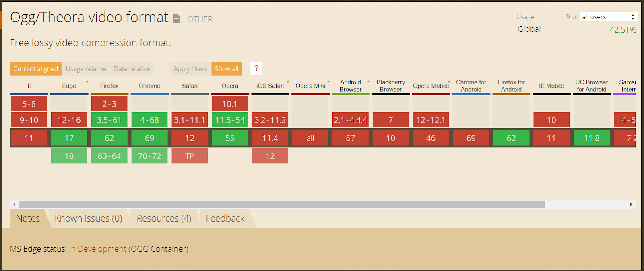Image resolution: width=644 pixels, height=271 pixels.
Task: Select the Firefox 63-64 version cell
Action: pyautogui.click(x=109, y=156)
